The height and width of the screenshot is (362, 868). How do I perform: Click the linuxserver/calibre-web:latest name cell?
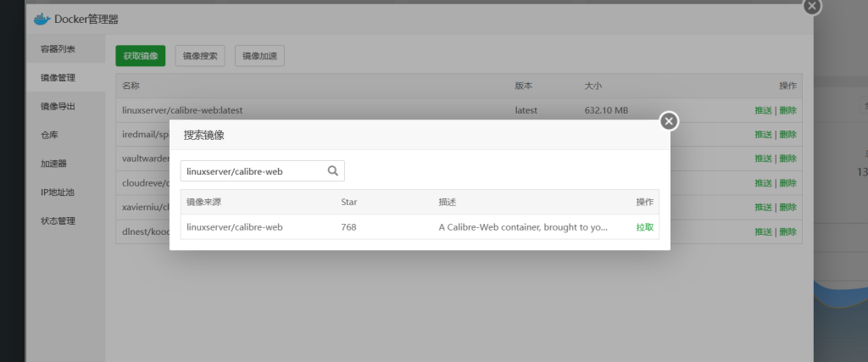[182, 110]
